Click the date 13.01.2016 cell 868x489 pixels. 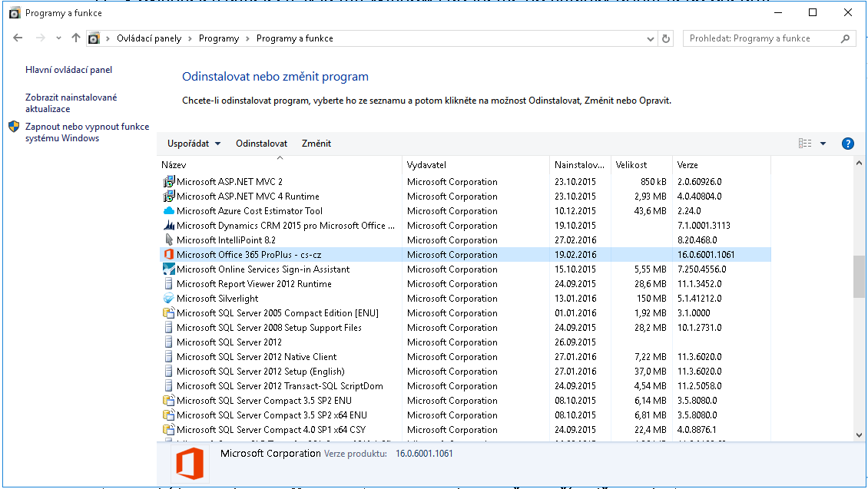click(575, 299)
